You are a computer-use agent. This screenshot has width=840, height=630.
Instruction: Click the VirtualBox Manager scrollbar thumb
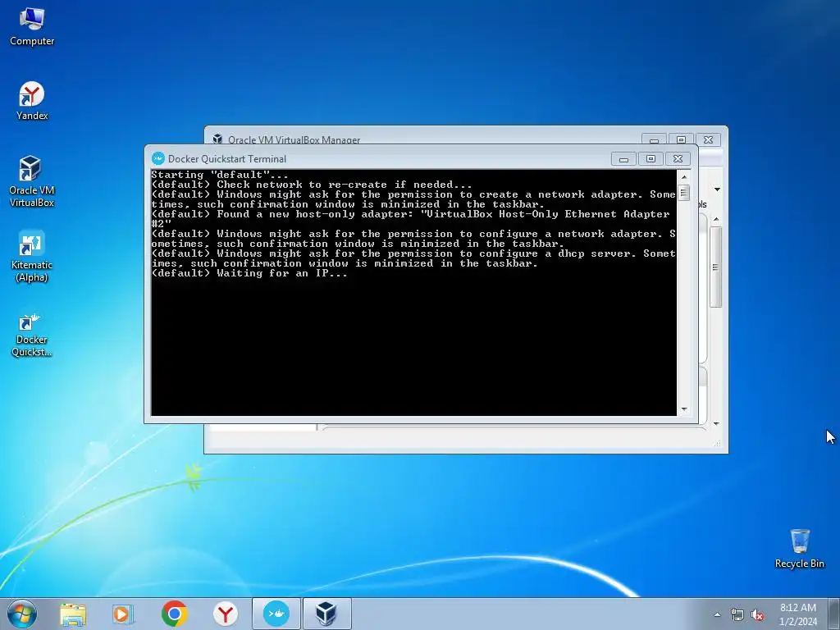pos(715,267)
